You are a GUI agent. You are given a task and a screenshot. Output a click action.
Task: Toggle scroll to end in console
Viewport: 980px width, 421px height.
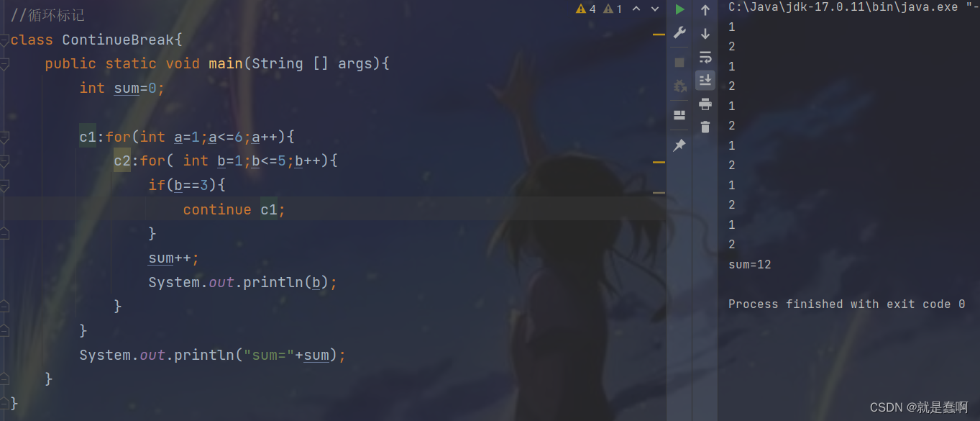(x=705, y=80)
